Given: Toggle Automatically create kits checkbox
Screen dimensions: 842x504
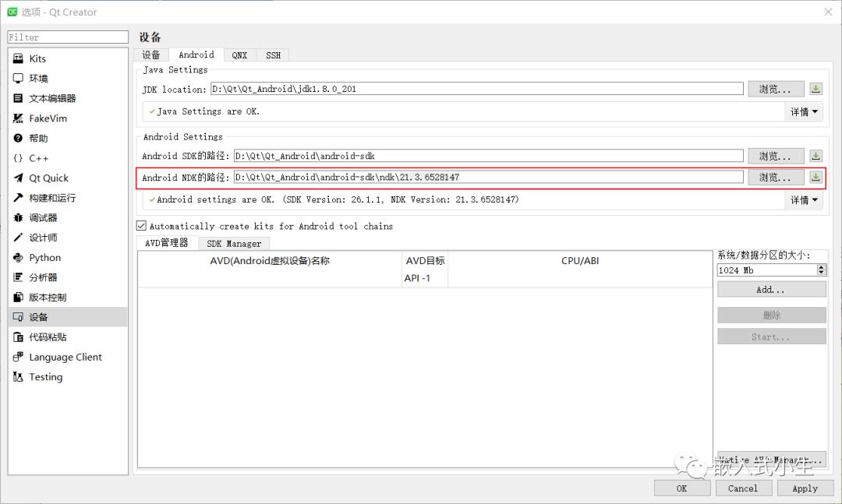Looking at the screenshot, I should pyautogui.click(x=141, y=226).
